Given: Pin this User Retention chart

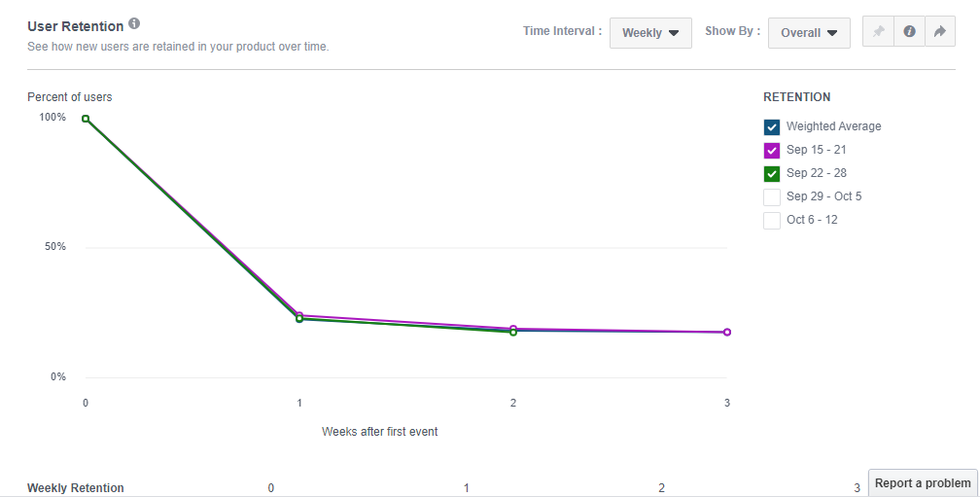Looking at the screenshot, I should 878,32.
